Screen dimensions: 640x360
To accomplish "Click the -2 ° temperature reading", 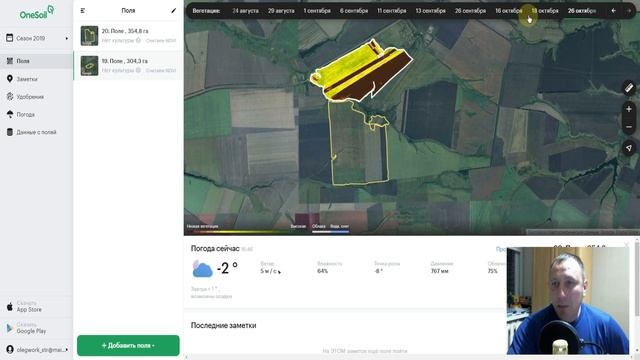I will point(227,268).
